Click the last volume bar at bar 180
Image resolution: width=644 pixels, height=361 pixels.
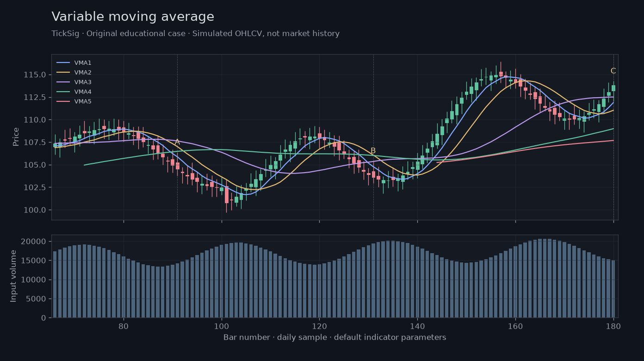click(x=613, y=289)
